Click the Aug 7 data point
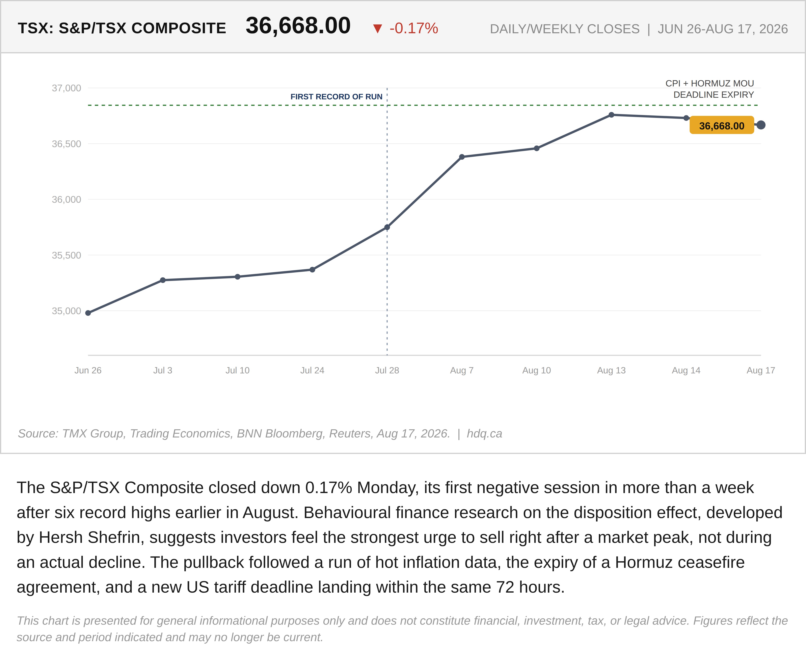The image size is (806, 672). 462,157
